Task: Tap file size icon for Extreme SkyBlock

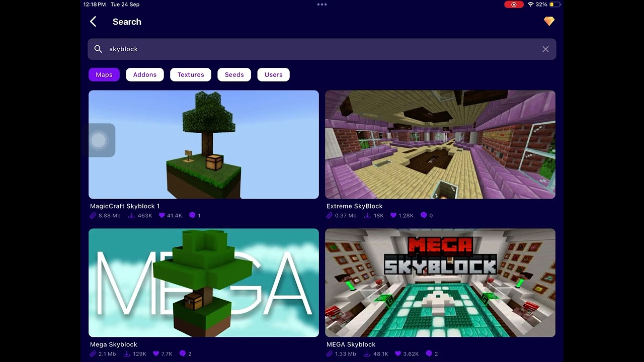Action: coord(330,215)
